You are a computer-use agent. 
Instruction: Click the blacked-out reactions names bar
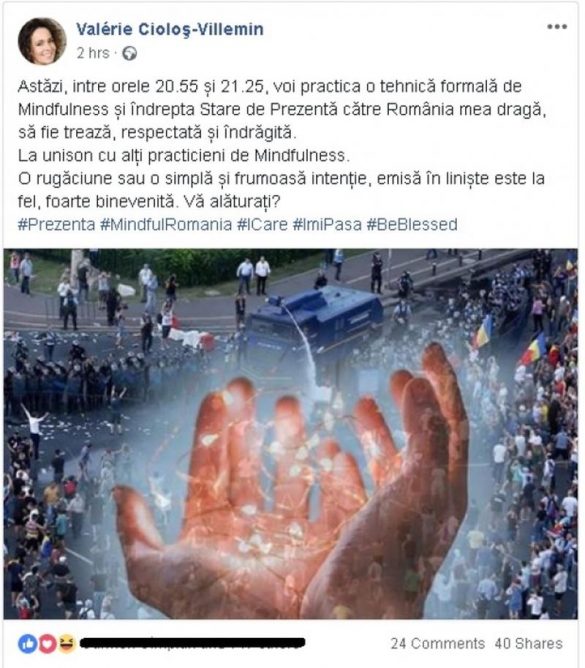pos(193,643)
